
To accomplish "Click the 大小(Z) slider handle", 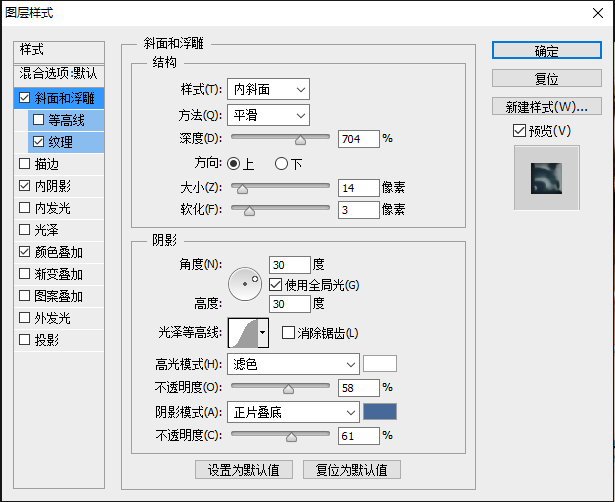I will coord(242,189).
